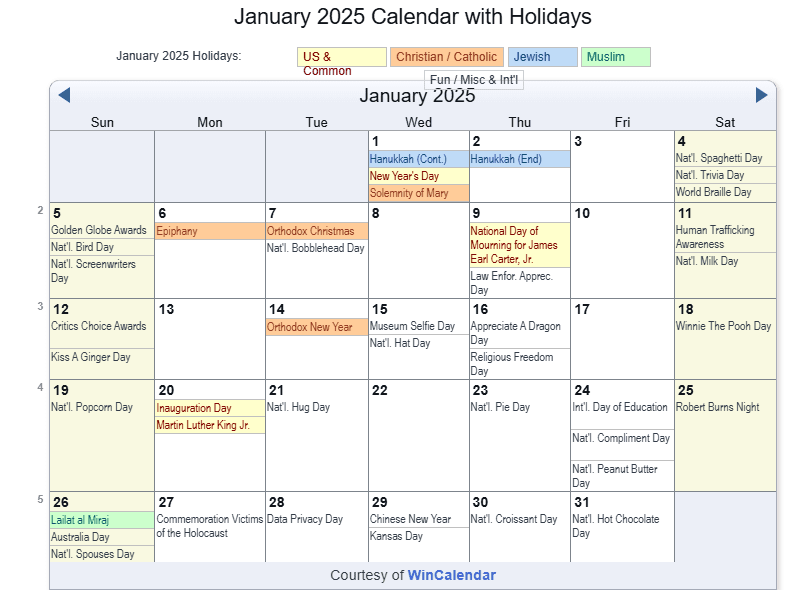This screenshot has width=800, height=590.
Task: Select the January 2025 month title
Action: click(x=417, y=96)
